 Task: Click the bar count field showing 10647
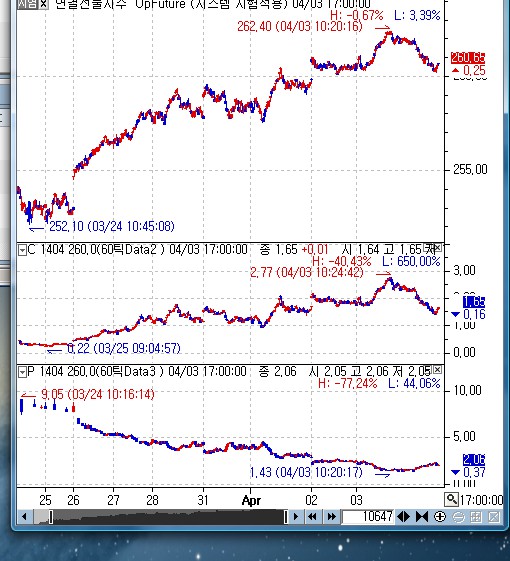(x=368, y=517)
